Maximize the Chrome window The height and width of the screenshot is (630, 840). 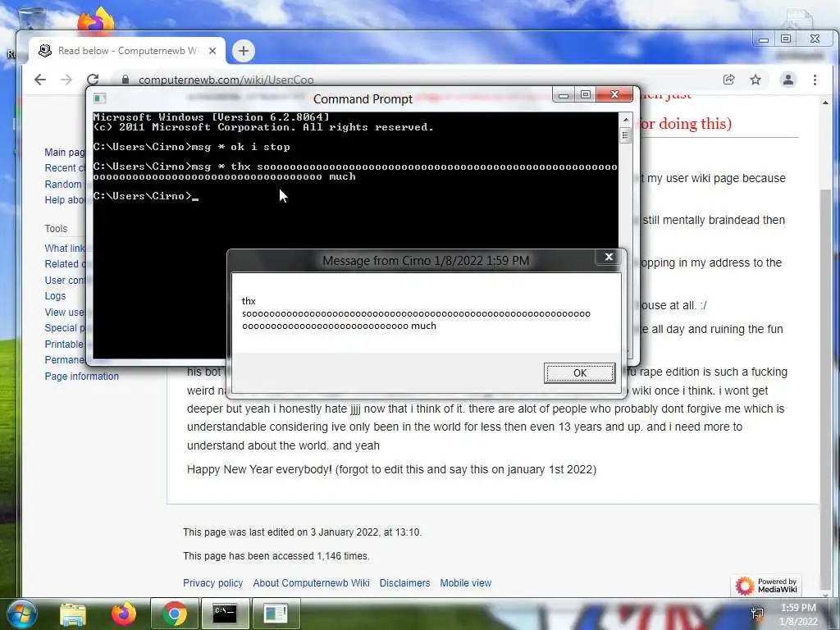point(785,39)
